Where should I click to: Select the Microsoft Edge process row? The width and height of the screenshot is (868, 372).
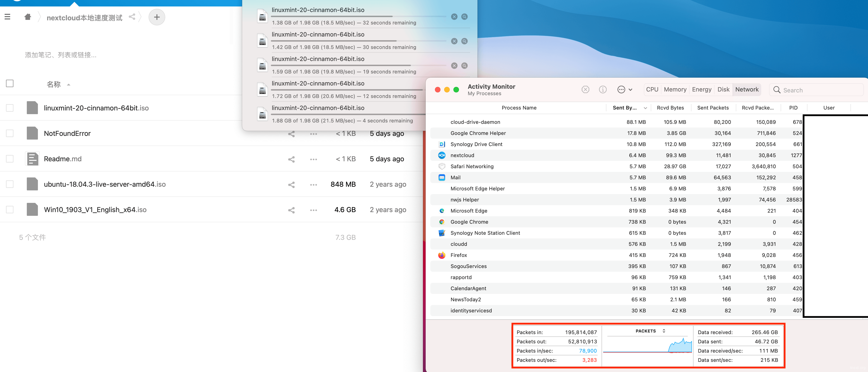tap(616, 210)
